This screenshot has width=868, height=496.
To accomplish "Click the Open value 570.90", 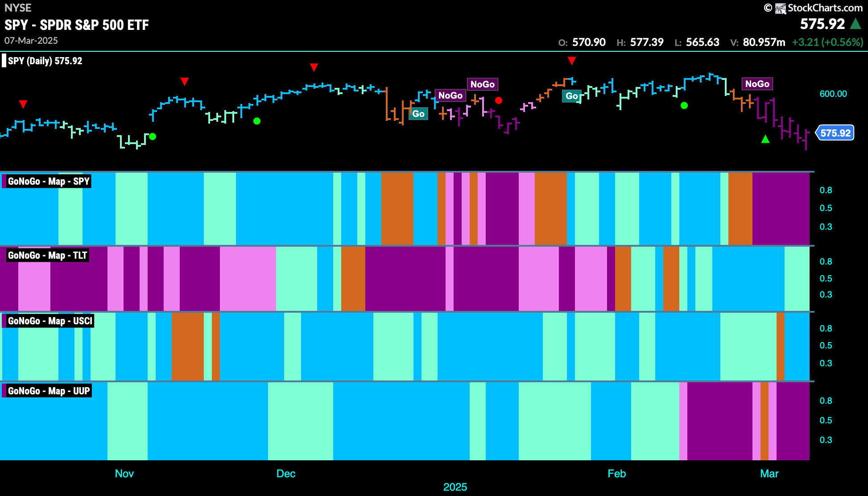I will [589, 42].
